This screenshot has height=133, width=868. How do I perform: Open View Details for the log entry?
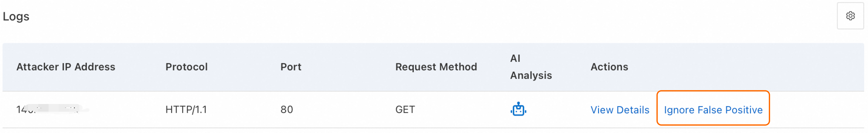click(619, 110)
